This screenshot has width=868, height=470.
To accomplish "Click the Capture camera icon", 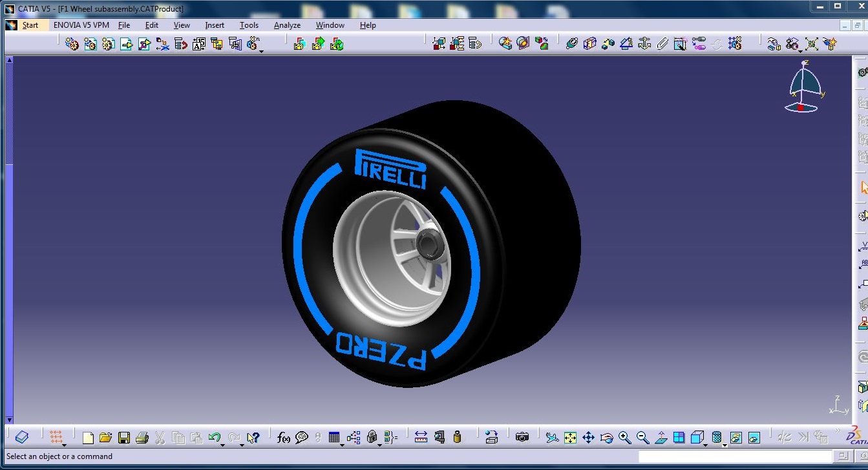I will [x=522, y=438].
